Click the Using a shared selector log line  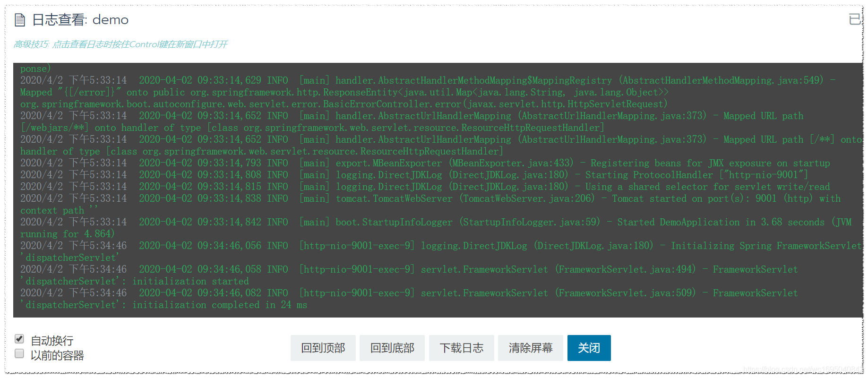click(425, 187)
